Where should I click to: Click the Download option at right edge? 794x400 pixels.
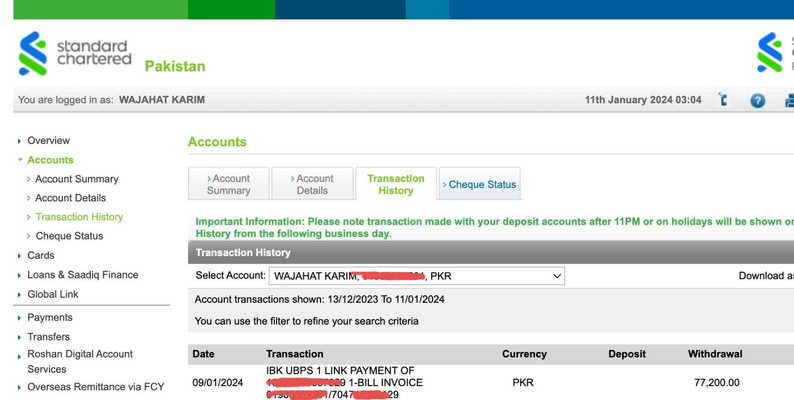point(766,276)
